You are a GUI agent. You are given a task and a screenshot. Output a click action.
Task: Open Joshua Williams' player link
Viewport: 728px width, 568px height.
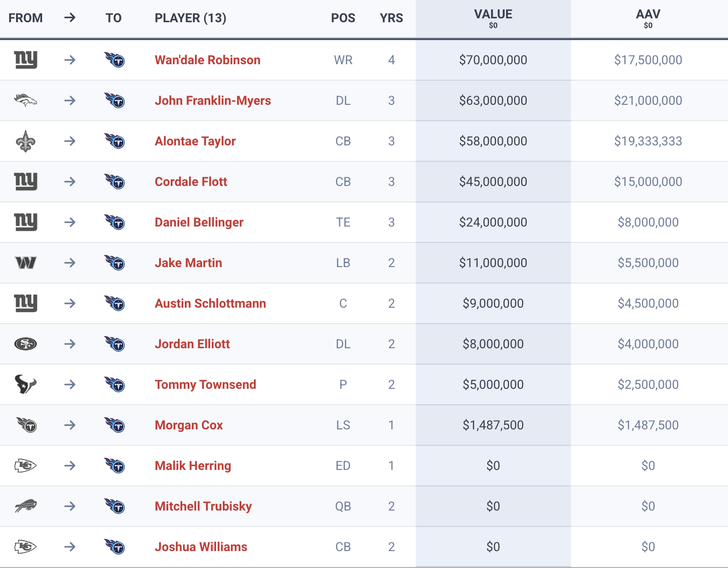point(201,547)
